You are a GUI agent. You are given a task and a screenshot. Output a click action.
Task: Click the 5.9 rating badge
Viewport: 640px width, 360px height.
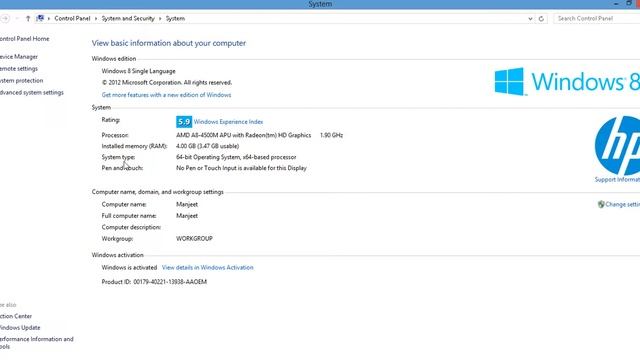click(x=184, y=122)
